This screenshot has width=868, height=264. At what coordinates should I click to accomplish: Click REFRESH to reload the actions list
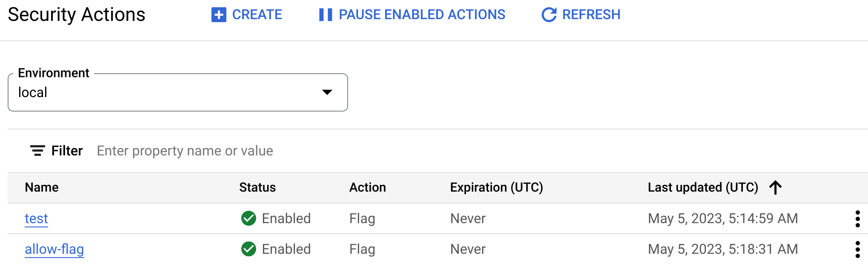coord(591,14)
